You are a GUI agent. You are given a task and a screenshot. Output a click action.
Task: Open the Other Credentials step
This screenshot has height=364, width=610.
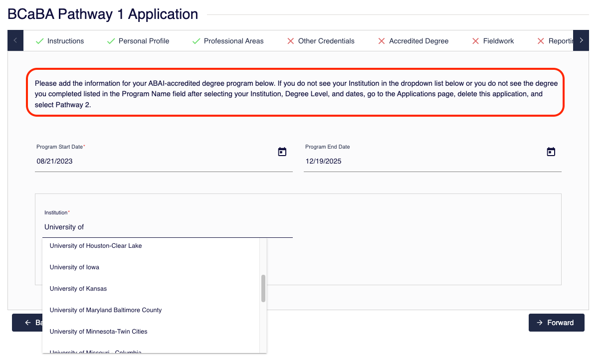click(x=321, y=41)
